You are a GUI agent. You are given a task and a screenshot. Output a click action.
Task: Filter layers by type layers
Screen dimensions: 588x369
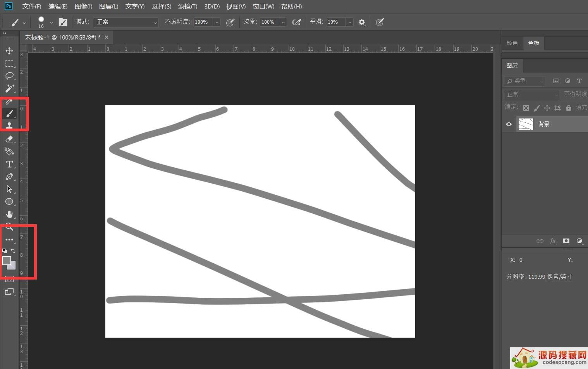coord(579,81)
